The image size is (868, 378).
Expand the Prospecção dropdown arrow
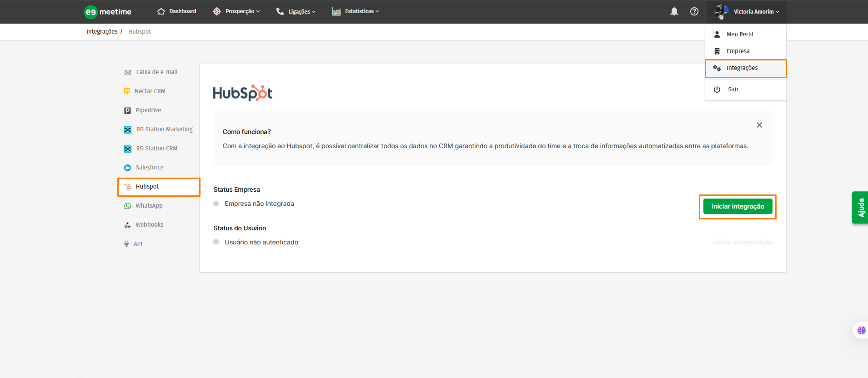258,12
